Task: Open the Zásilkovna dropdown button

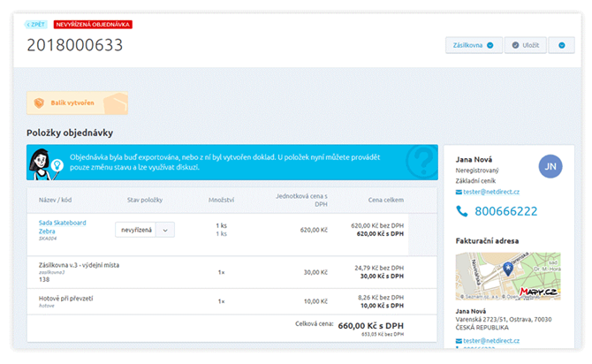Action: (474, 45)
